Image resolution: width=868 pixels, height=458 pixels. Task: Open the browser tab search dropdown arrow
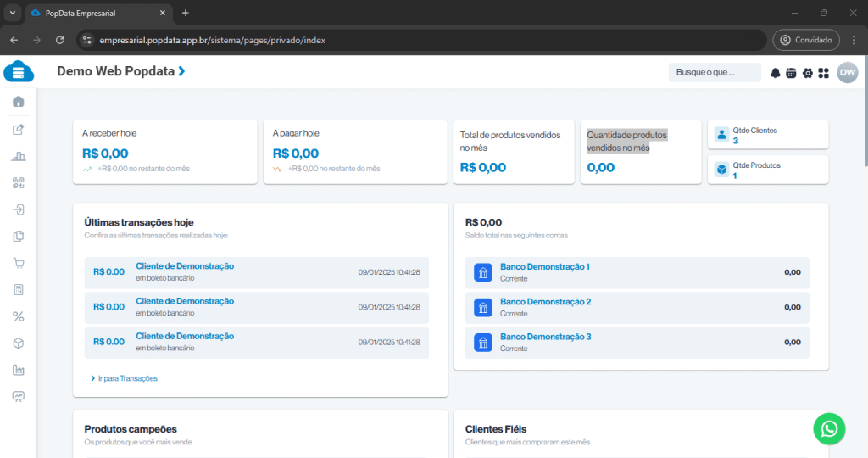(x=12, y=13)
